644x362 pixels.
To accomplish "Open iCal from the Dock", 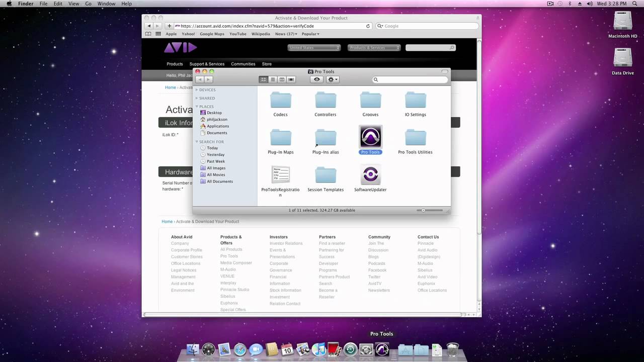I will 287,349.
